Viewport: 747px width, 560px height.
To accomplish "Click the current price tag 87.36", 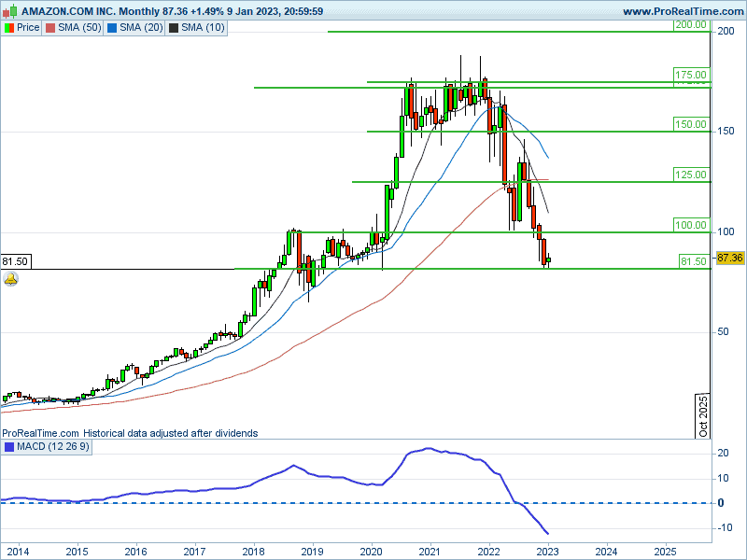I will (x=729, y=258).
